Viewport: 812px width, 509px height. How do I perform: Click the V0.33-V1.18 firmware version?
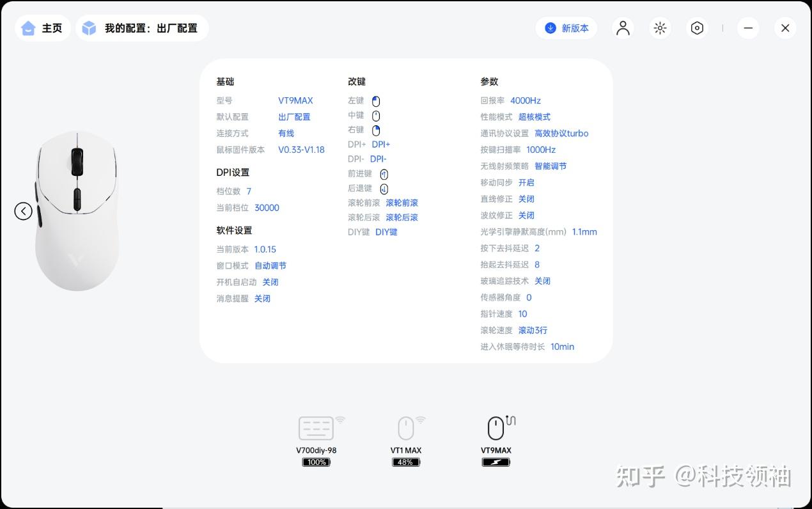click(301, 150)
